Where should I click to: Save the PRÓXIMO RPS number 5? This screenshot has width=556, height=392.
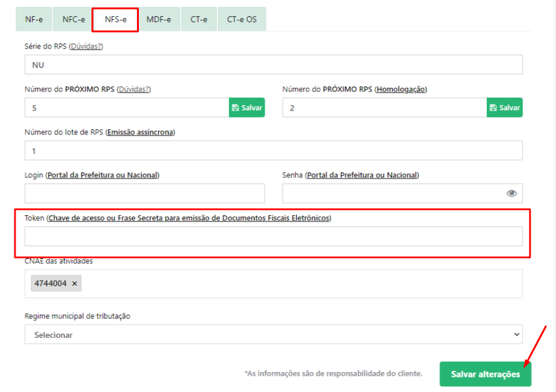point(247,108)
